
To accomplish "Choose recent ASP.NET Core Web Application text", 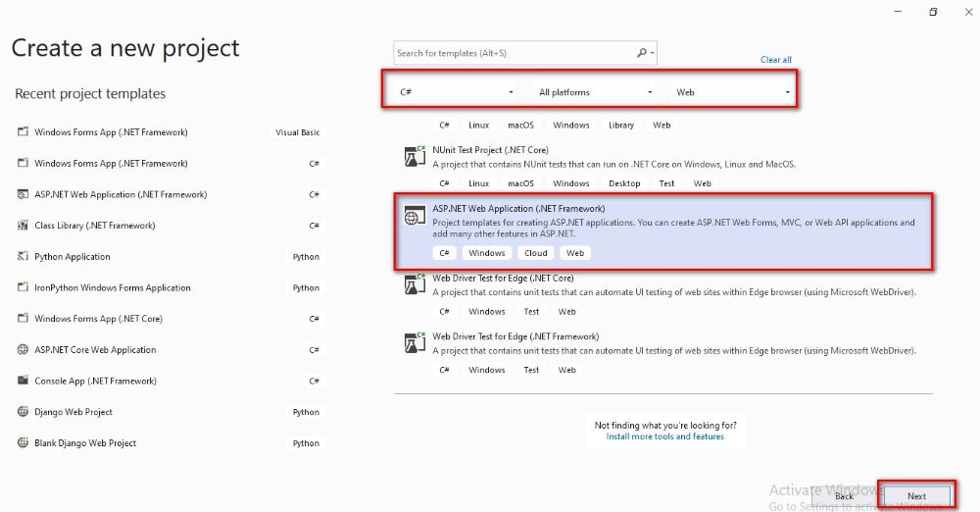I will point(96,350).
